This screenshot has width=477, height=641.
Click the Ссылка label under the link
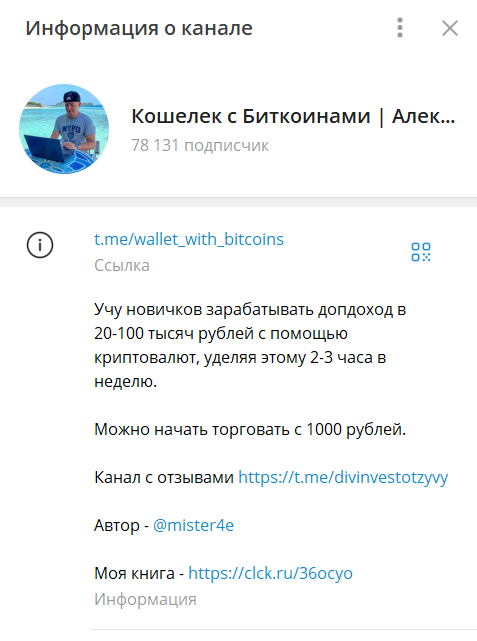pos(122,266)
